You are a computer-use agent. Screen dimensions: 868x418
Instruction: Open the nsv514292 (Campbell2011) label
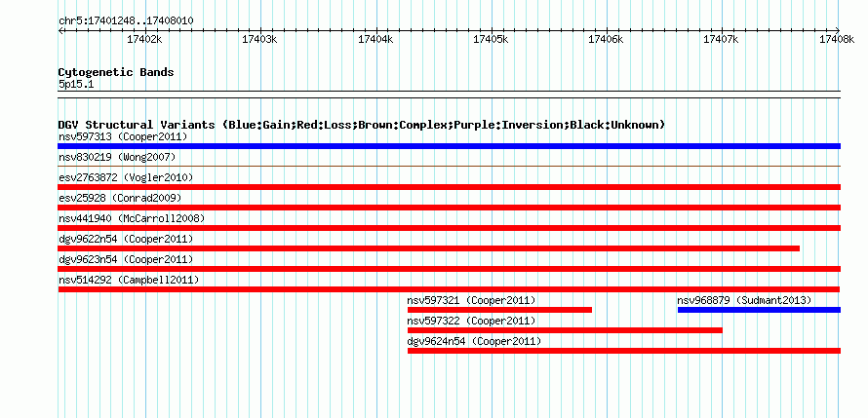(x=129, y=280)
